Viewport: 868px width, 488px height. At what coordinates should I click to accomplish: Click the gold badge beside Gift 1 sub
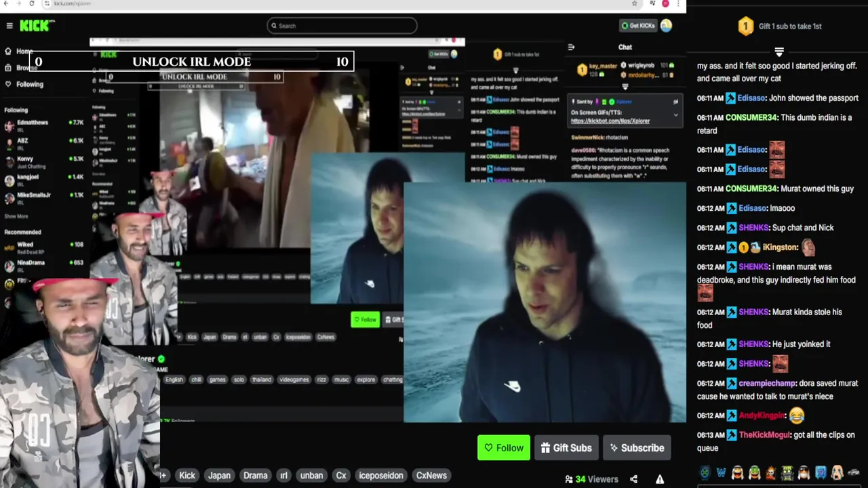745,26
